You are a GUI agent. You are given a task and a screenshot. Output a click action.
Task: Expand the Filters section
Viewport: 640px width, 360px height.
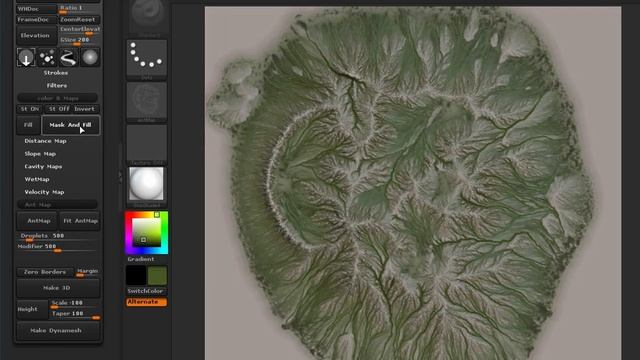[57, 86]
